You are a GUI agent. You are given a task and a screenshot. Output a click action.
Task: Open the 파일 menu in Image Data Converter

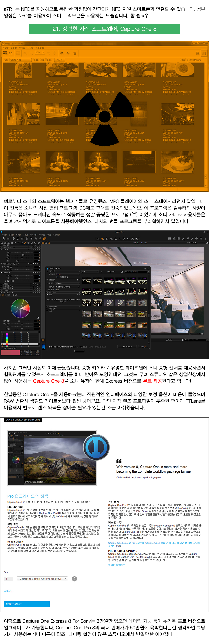click(5, 48)
